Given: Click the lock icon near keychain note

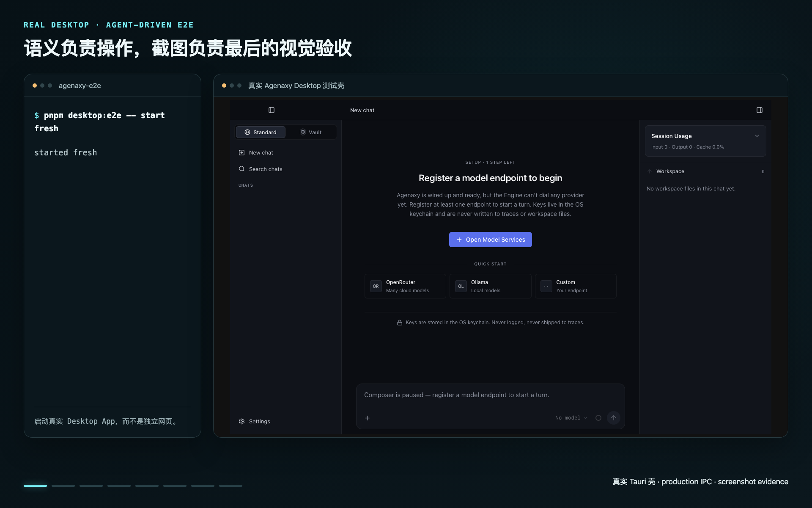Looking at the screenshot, I should [x=399, y=323].
